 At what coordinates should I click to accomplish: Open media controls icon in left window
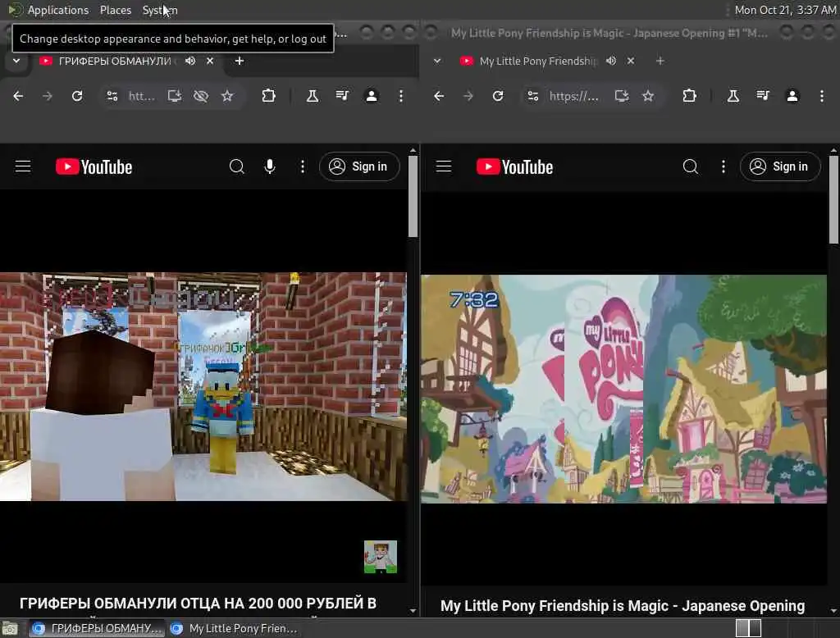pyautogui.click(x=342, y=96)
